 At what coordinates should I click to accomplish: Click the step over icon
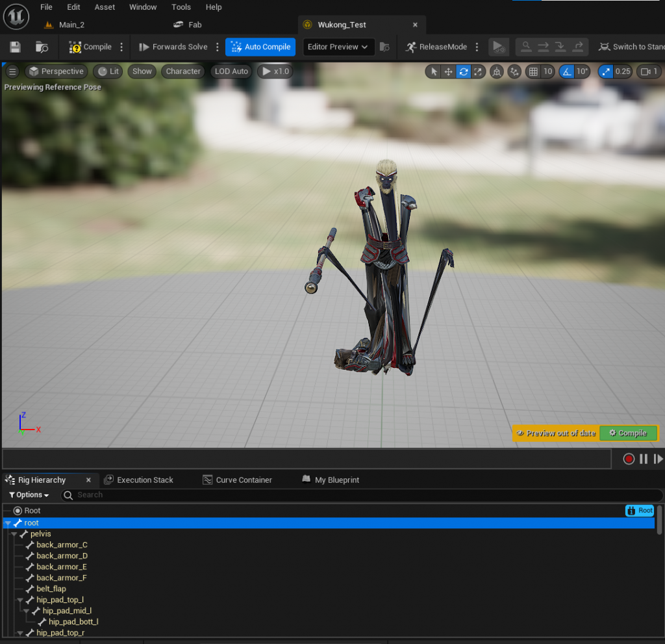(x=544, y=47)
